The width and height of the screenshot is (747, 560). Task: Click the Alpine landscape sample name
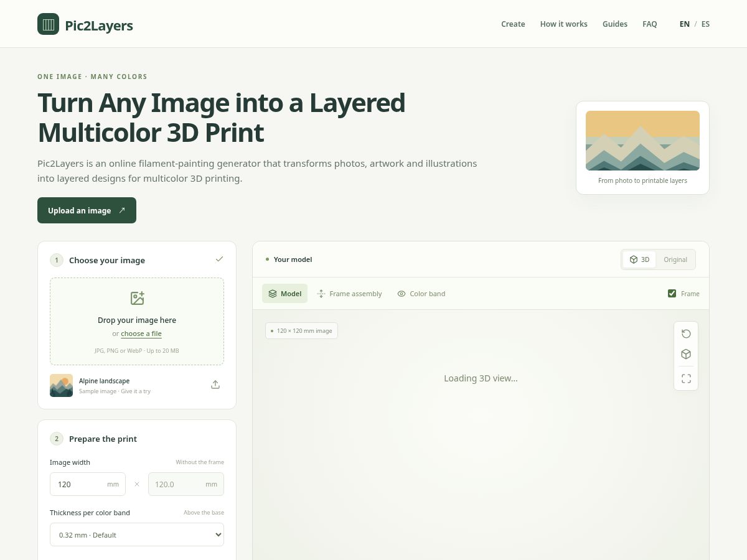click(x=105, y=381)
